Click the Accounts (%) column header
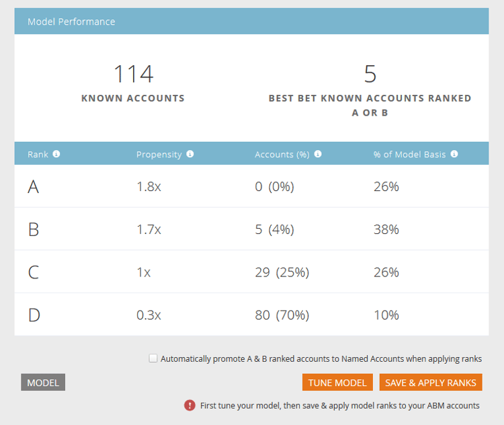This screenshot has height=425, width=504. 282,155
